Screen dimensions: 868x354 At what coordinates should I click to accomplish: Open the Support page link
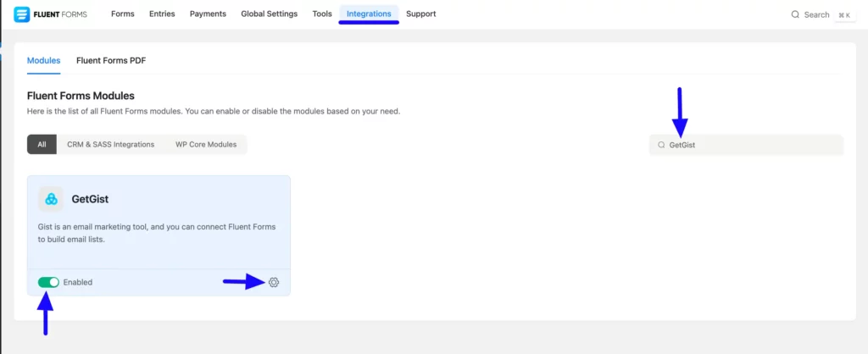(421, 14)
